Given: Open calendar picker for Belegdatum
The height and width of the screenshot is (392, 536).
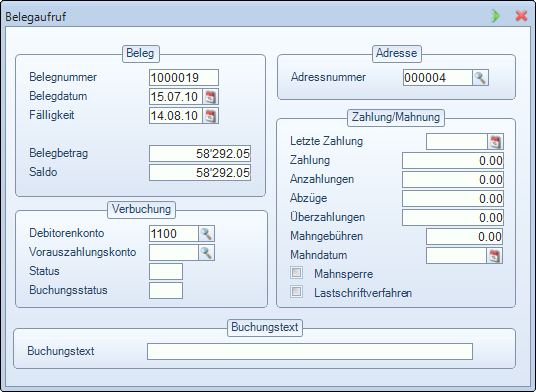Looking at the screenshot, I should (210, 97).
